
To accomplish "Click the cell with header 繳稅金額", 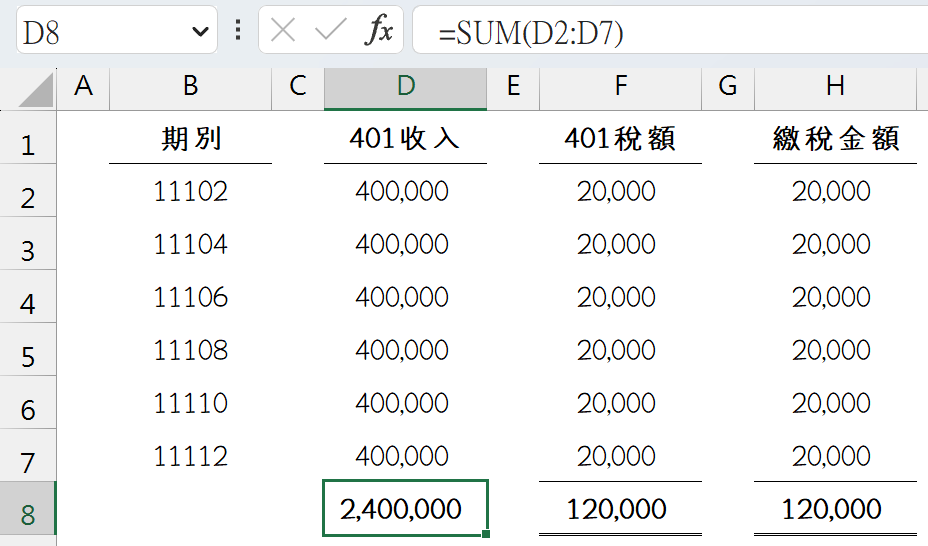I will point(835,138).
